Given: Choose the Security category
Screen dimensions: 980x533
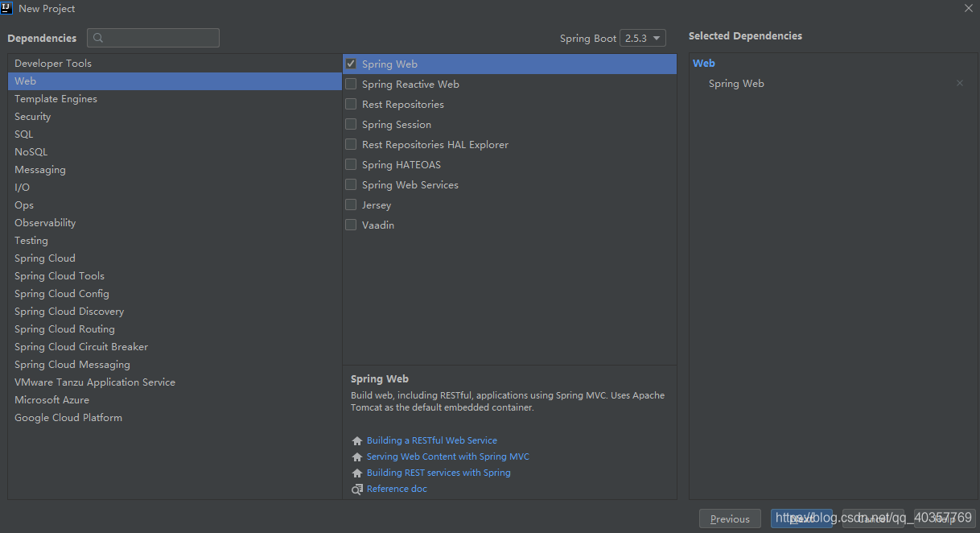Looking at the screenshot, I should point(175,117).
